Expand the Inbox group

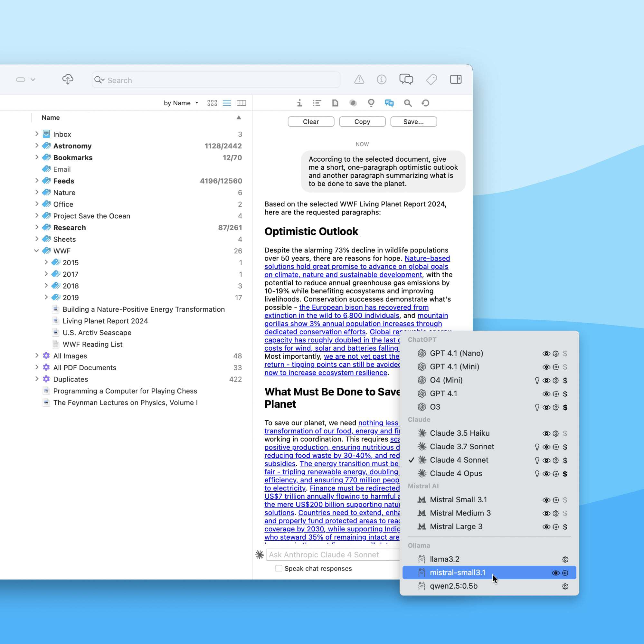pyautogui.click(x=37, y=134)
